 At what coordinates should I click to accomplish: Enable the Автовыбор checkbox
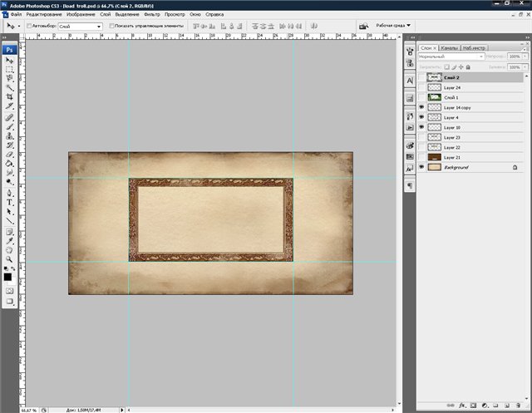(30, 27)
